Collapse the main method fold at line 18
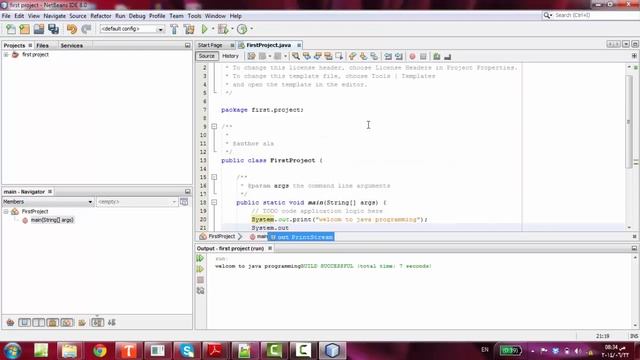The height and width of the screenshot is (360, 640). click(214, 202)
